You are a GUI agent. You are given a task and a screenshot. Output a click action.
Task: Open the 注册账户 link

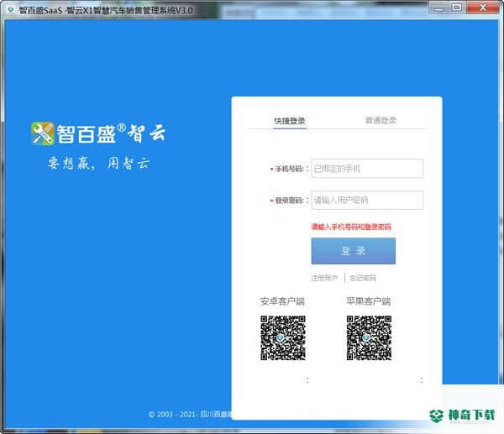coord(324,278)
